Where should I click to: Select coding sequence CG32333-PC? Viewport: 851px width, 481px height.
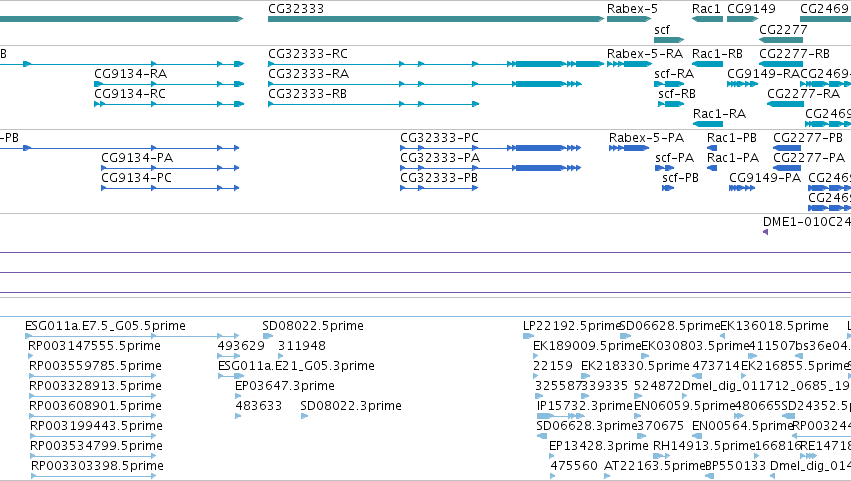tap(439, 138)
